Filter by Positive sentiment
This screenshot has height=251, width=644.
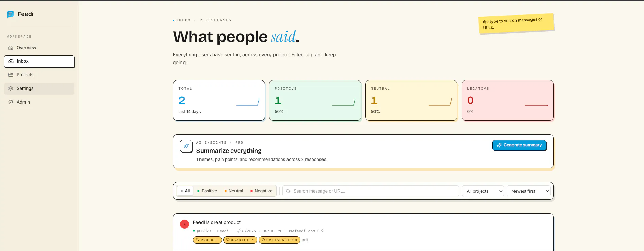[x=207, y=191]
